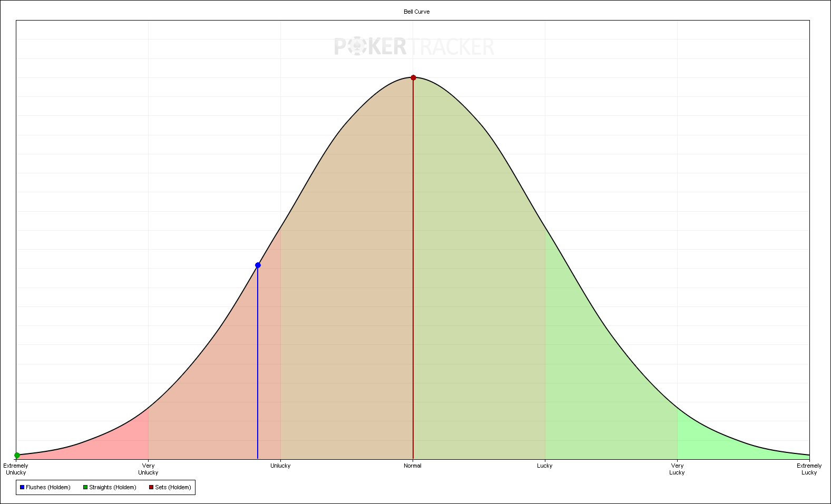The height and width of the screenshot is (504, 831).
Task: Click the red Sets legend swatch
Action: click(x=151, y=487)
